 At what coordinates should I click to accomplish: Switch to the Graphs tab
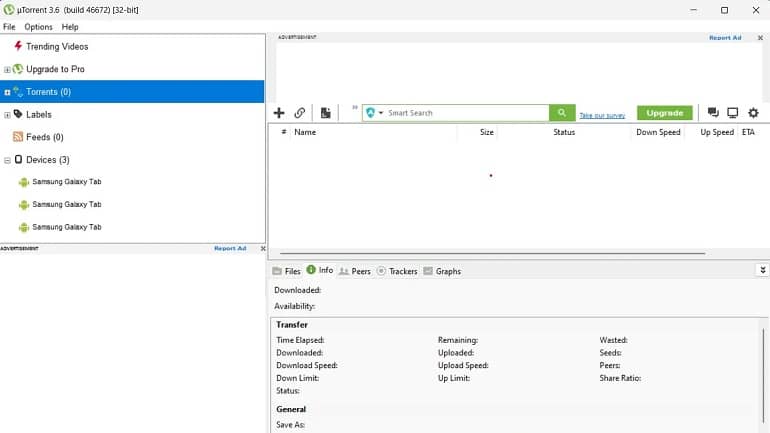[x=442, y=271]
